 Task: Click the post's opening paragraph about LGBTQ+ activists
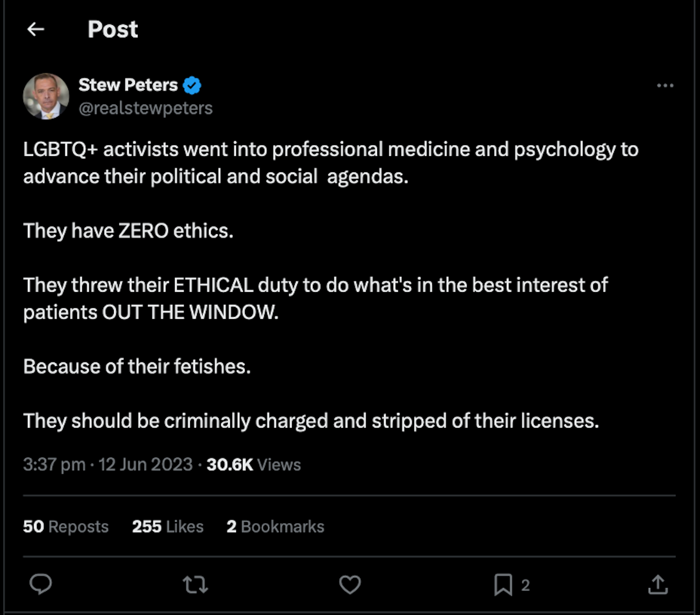[330, 163]
